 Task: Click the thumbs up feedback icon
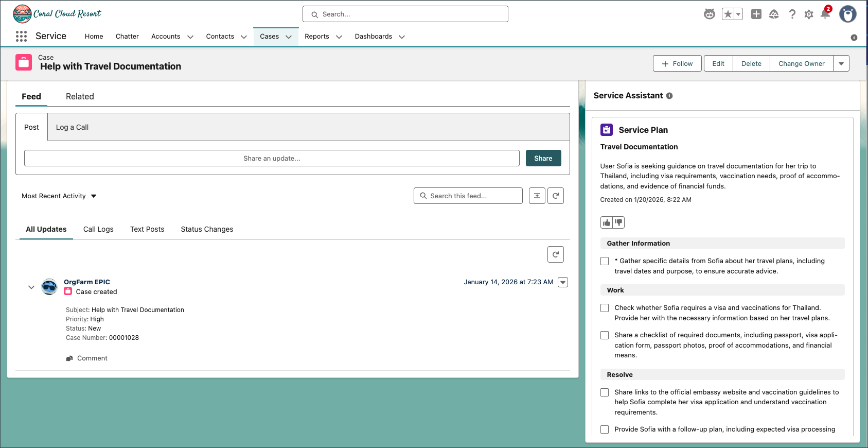pos(607,222)
